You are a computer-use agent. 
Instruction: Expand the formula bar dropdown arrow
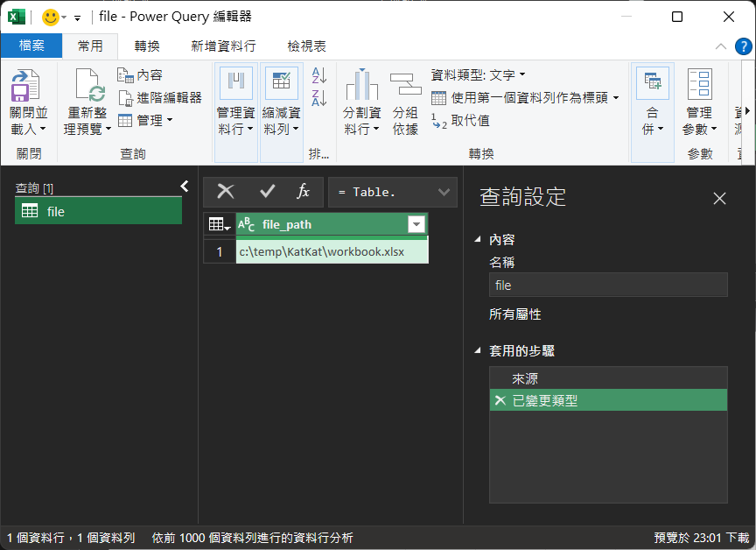coord(444,192)
